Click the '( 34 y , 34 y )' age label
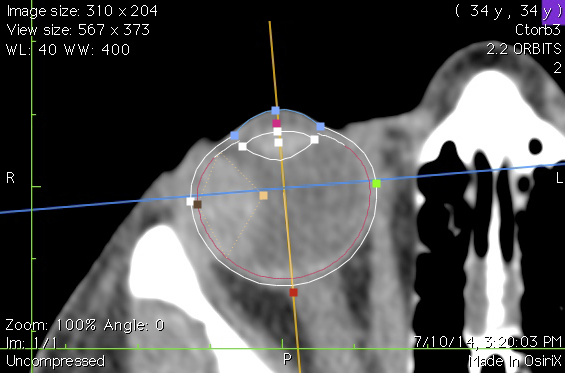Image resolution: width=565 pixels, height=373 pixels. (x=508, y=11)
